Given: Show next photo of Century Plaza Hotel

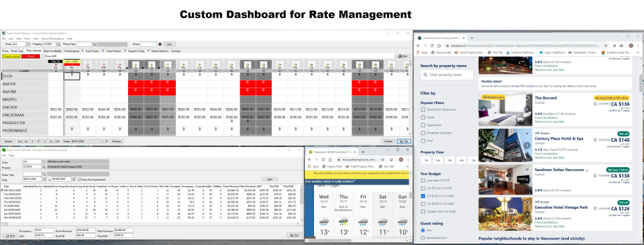Looking at the screenshot, I should [527, 145].
